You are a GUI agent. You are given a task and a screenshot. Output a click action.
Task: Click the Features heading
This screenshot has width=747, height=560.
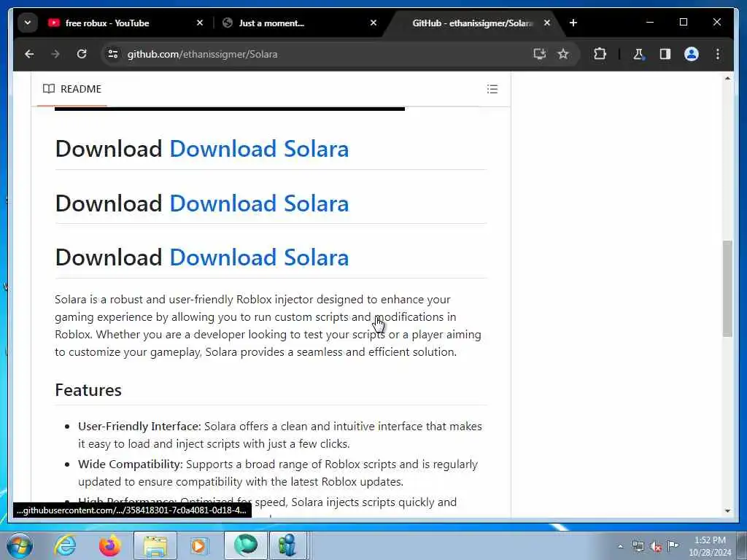point(88,390)
